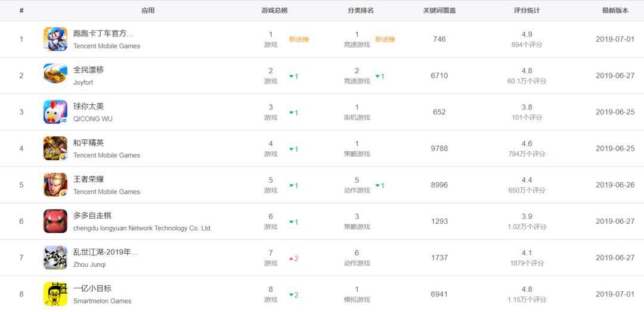This screenshot has width=644, height=312.
Task: Click the 784万个评分 rating count
Action: tap(527, 154)
